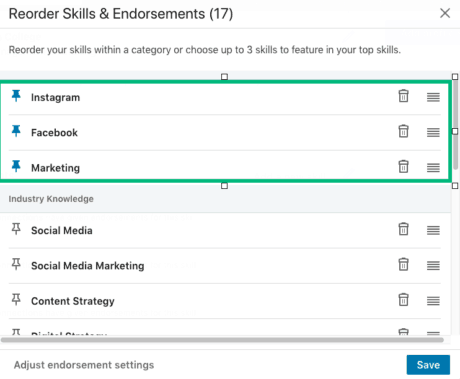Pin Social Media Marketing skill
The height and width of the screenshot is (379, 460).
pos(16,264)
